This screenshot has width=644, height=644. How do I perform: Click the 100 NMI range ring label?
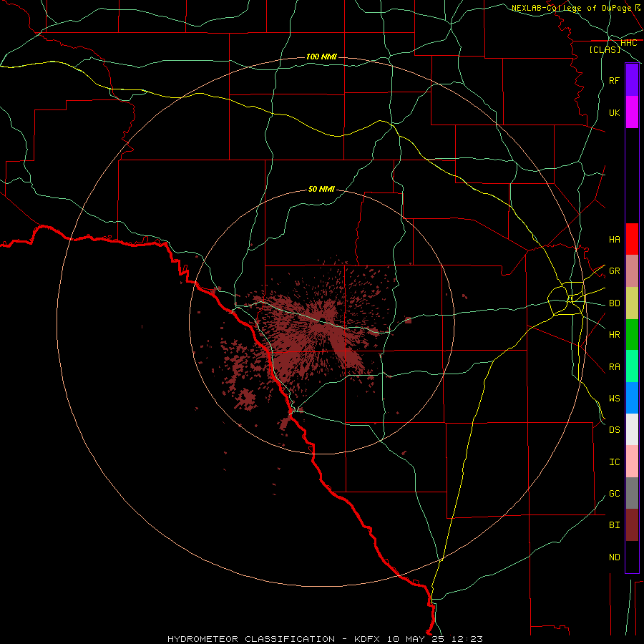pyautogui.click(x=321, y=57)
